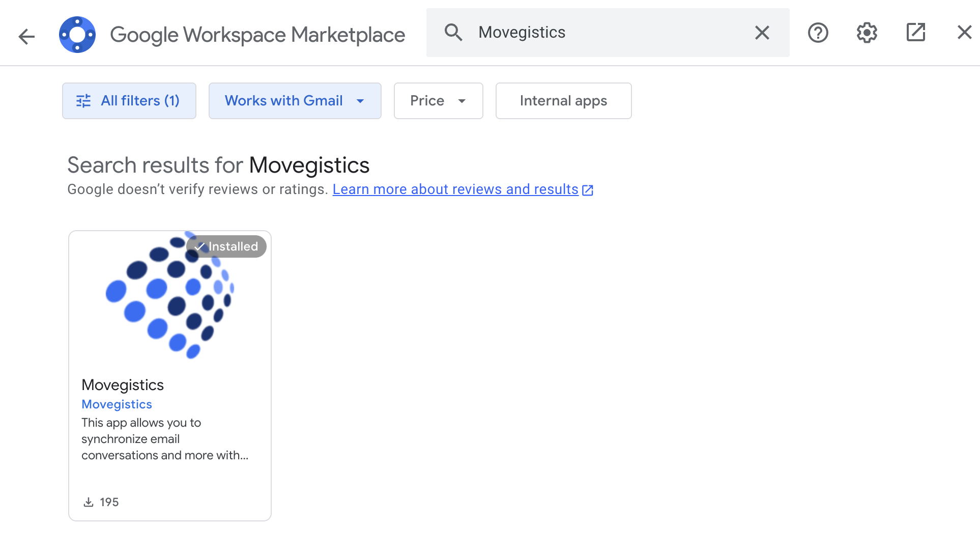Open Learn more about reviews link
Screen dimensions: 980x553
click(455, 189)
